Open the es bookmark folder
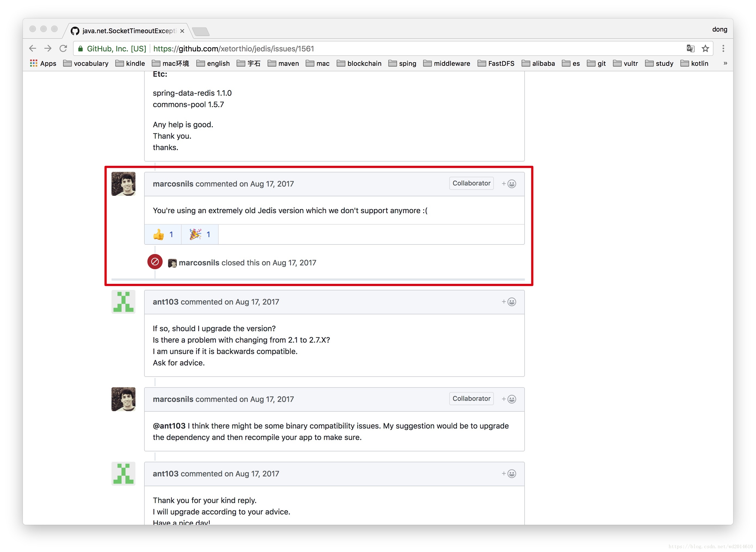 (571, 63)
